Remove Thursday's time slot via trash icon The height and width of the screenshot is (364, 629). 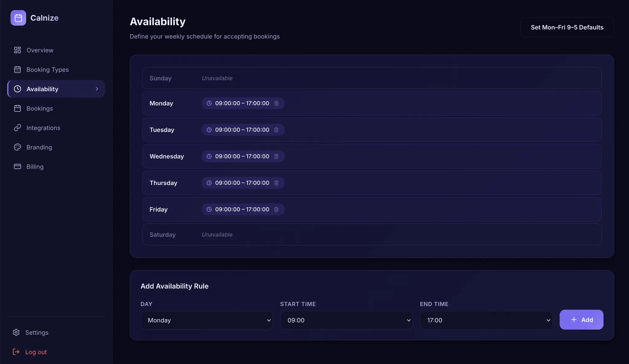click(276, 183)
